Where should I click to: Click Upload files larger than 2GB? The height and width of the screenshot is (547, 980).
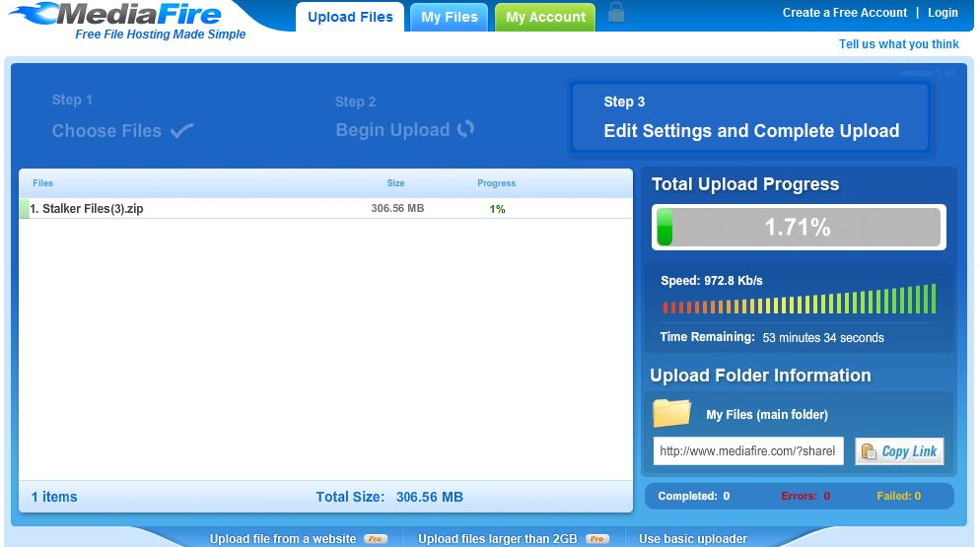[498, 539]
